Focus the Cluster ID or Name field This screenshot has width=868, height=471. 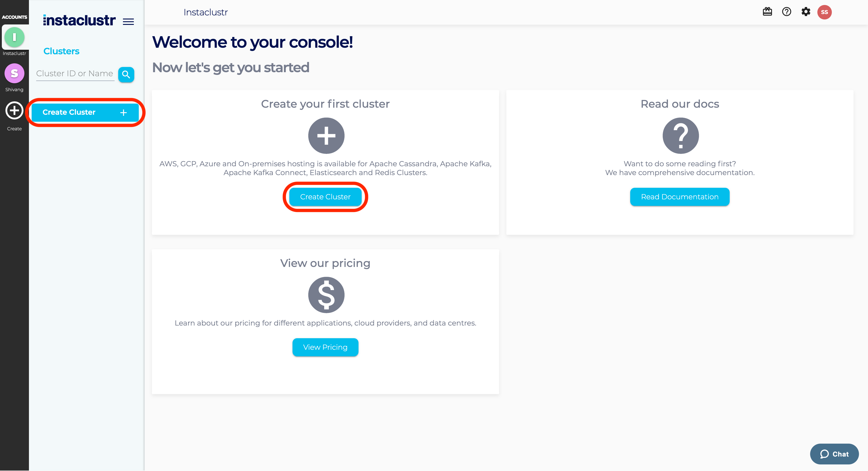pyautogui.click(x=75, y=74)
